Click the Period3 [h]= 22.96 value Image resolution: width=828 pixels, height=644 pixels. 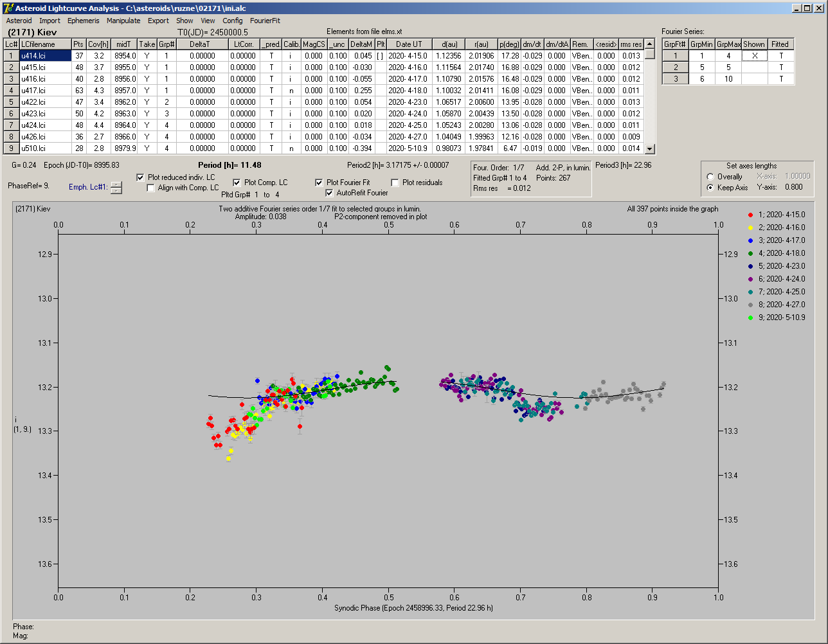tap(624, 165)
